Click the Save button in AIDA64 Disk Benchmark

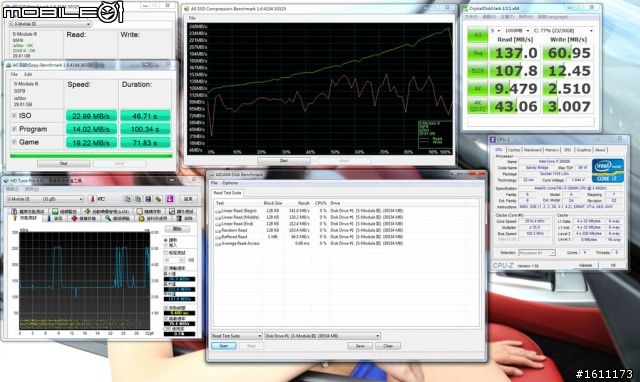[x=360, y=346]
